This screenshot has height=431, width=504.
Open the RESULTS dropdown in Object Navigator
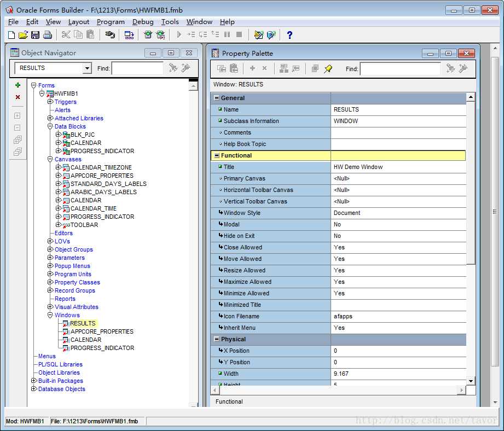87,68
